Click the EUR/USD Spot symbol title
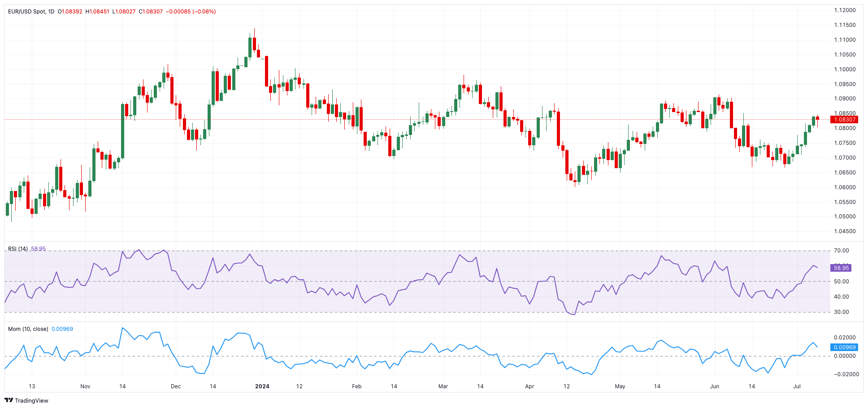 [26, 11]
